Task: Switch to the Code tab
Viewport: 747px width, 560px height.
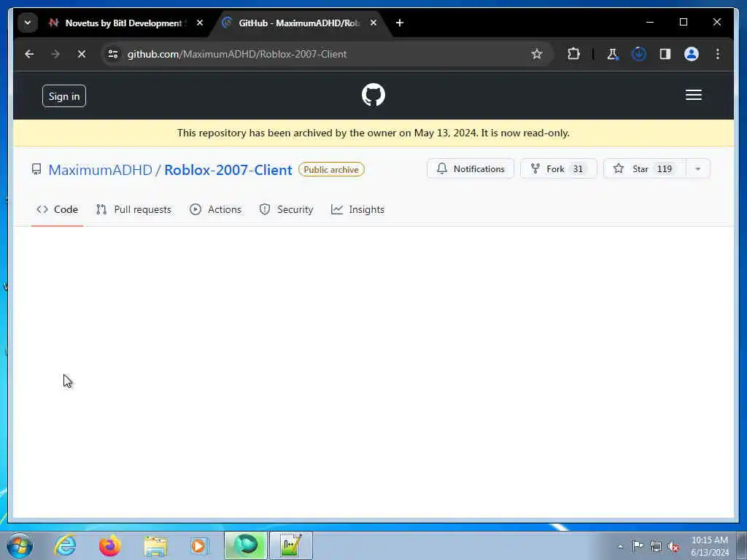Action: 57,209
